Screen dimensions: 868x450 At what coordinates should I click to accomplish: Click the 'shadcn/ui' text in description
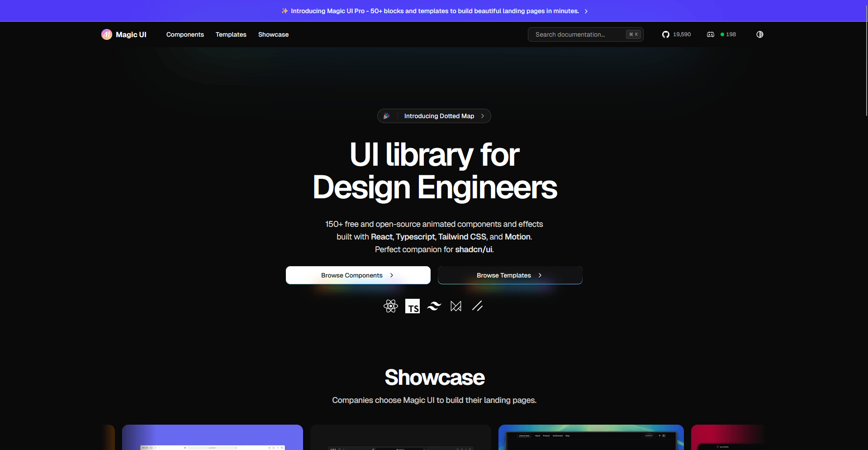(474, 249)
